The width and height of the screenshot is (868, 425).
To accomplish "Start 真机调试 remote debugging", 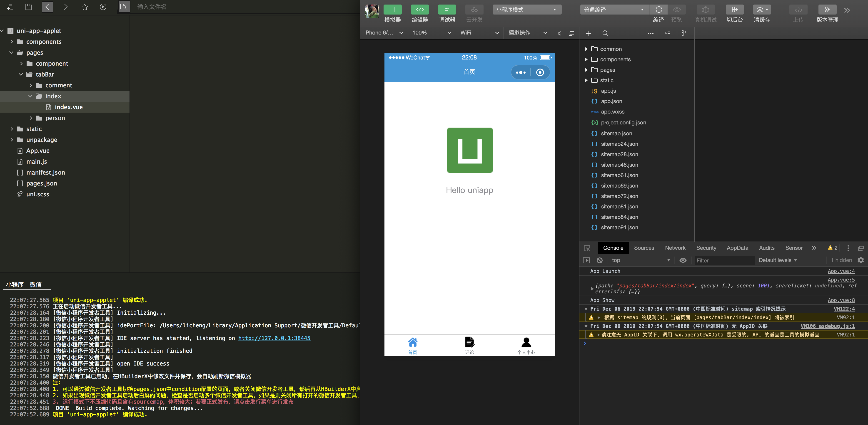I will (x=706, y=10).
